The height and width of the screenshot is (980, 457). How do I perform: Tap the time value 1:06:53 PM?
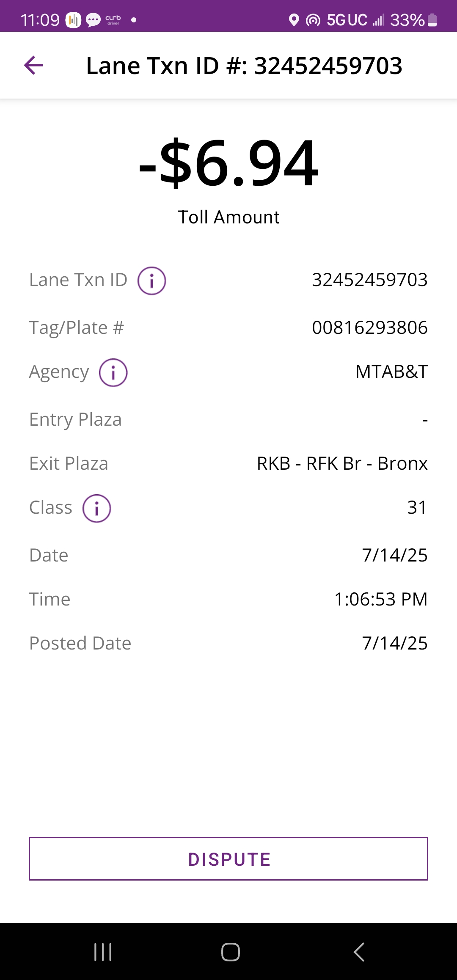(x=381, y=599)
